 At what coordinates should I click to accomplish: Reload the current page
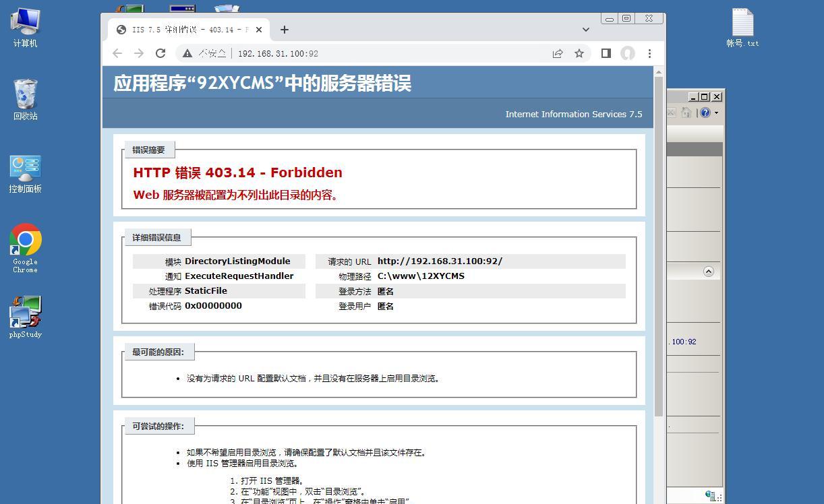click(x=160, y=53)
